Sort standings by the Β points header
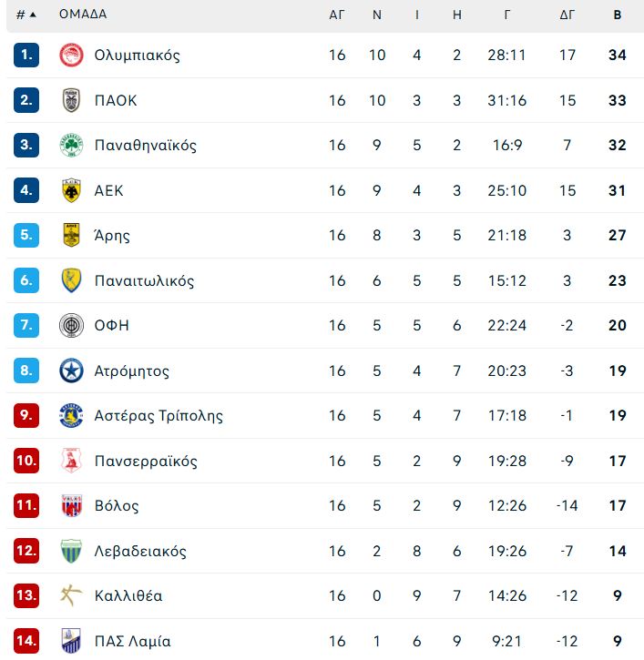 617,15
